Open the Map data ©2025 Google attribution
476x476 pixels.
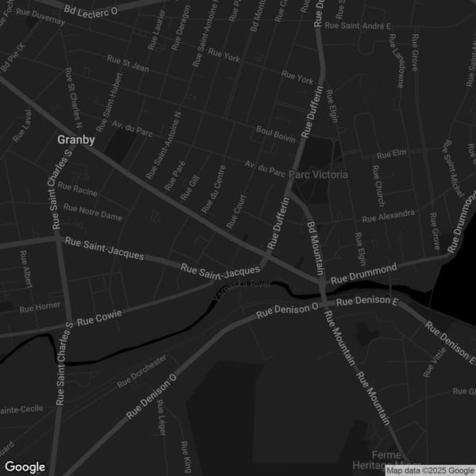point(429,470)
